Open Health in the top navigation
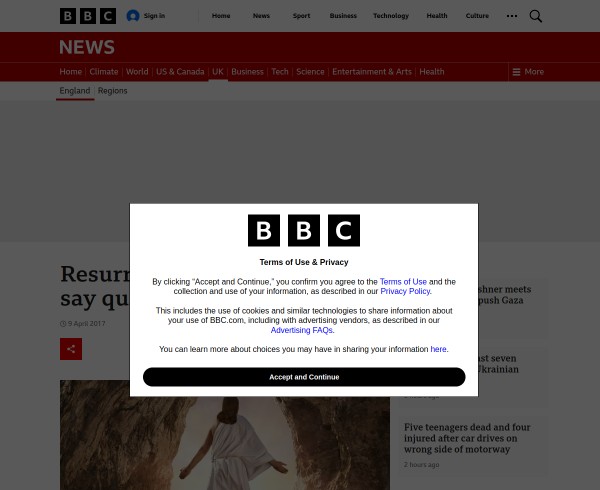Screen dimensions: 600x490 (437, 16)
